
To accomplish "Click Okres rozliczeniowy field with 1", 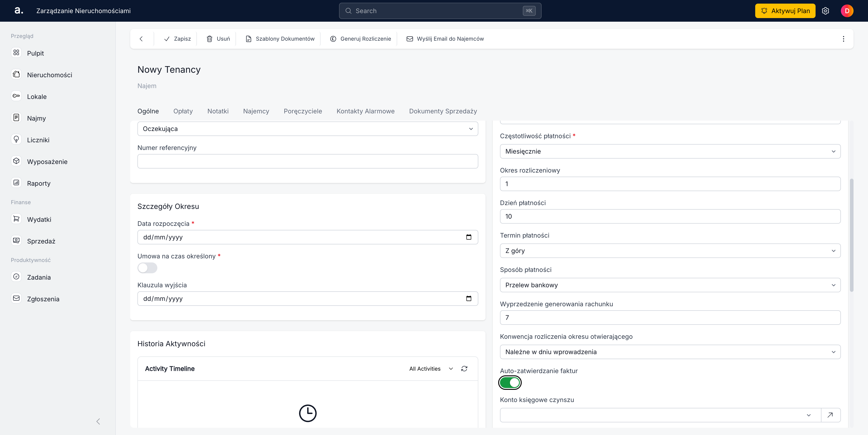I will pos(670,184).
